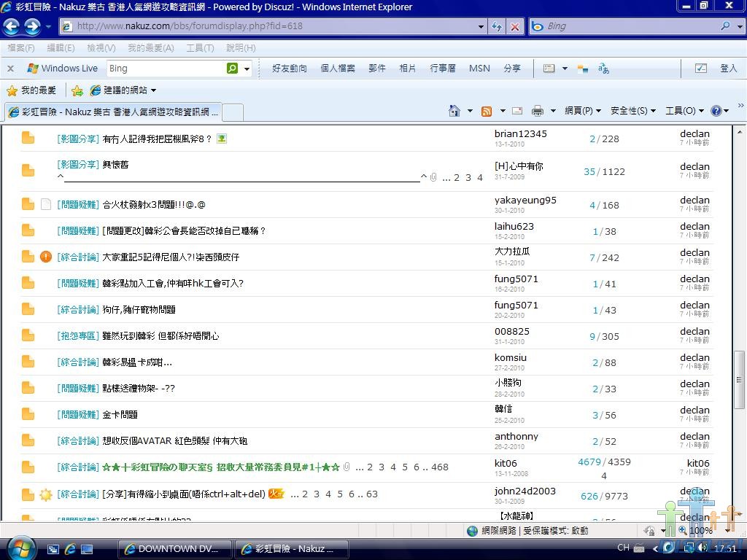Open a new blank tab

[x=233, y=112]
